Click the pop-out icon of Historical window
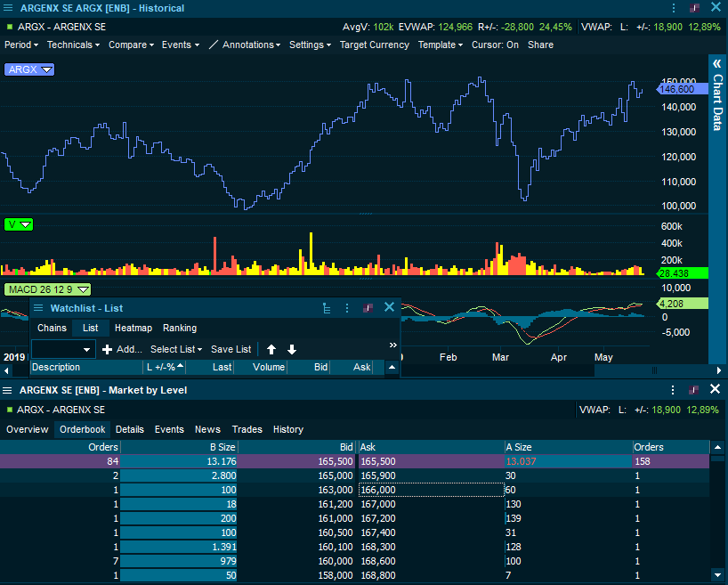 [x=694, y=8]
